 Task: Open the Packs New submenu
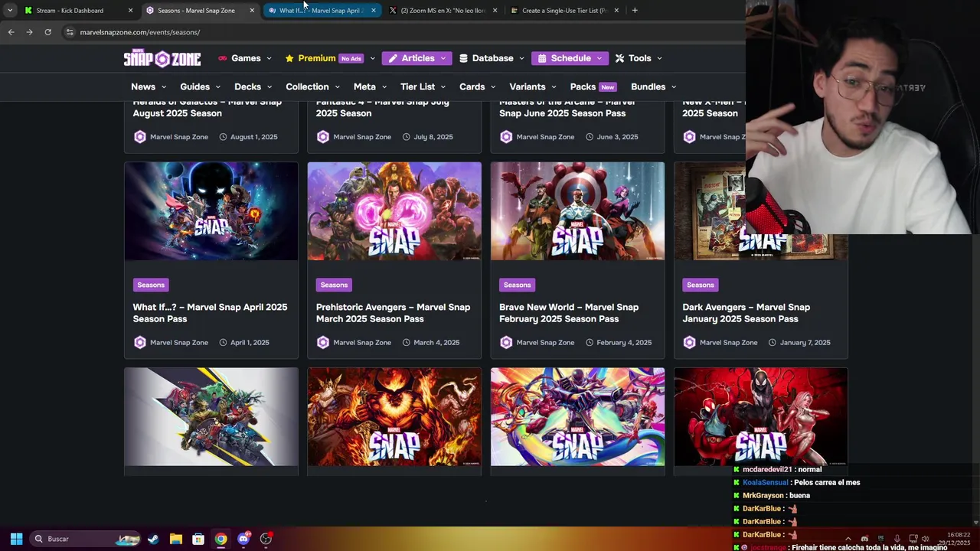click(593, 86)
